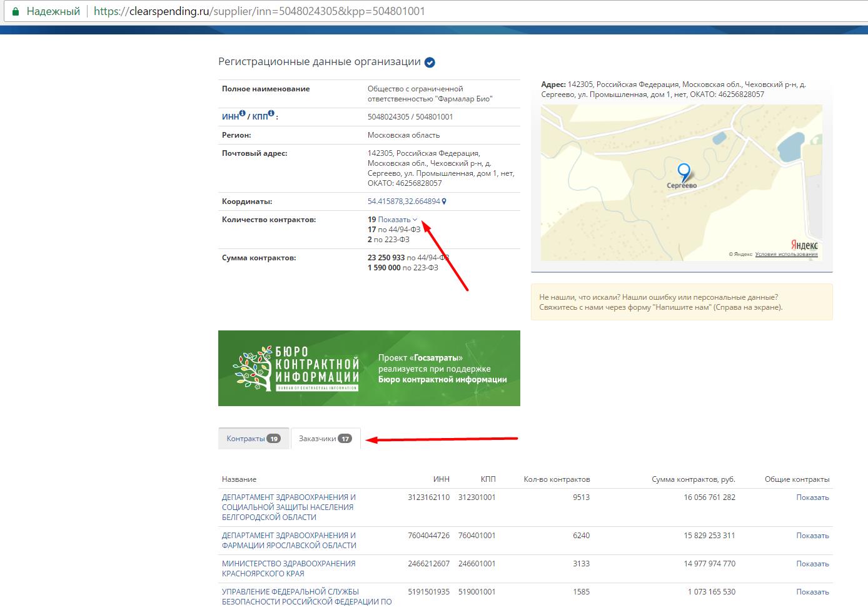Click the Яндекс logo on the map

(x=804, y=245)
